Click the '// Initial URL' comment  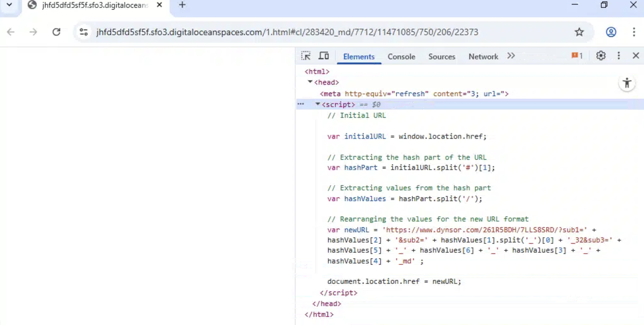pos(357,115)
